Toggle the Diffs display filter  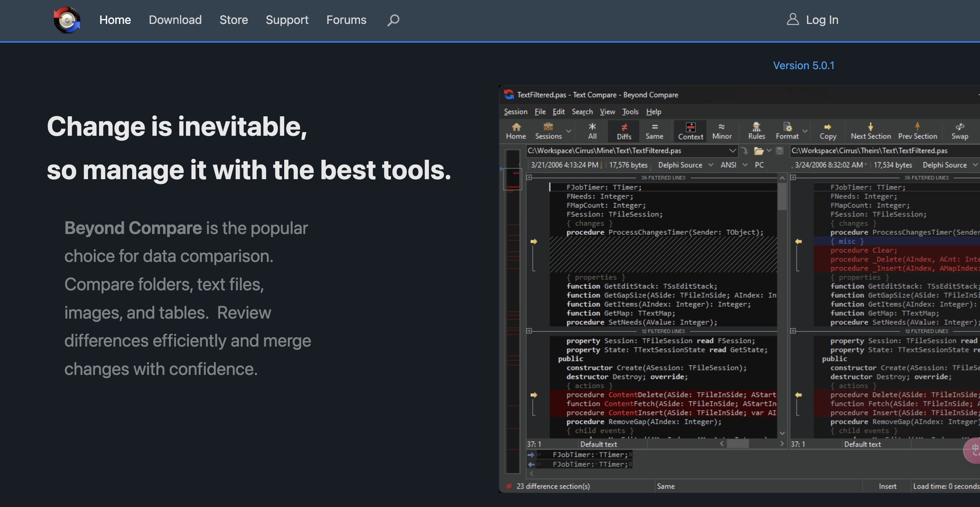click(x=624, y=131)
